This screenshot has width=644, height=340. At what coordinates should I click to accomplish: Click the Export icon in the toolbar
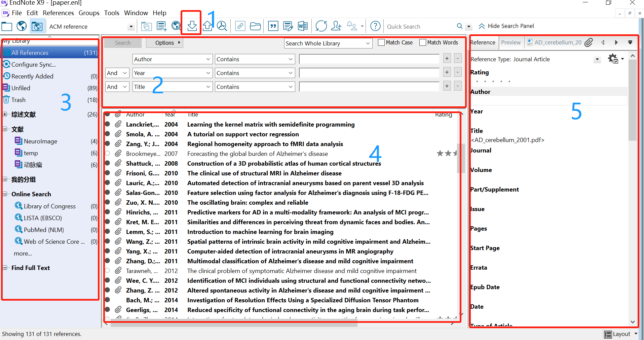[207, 26]
